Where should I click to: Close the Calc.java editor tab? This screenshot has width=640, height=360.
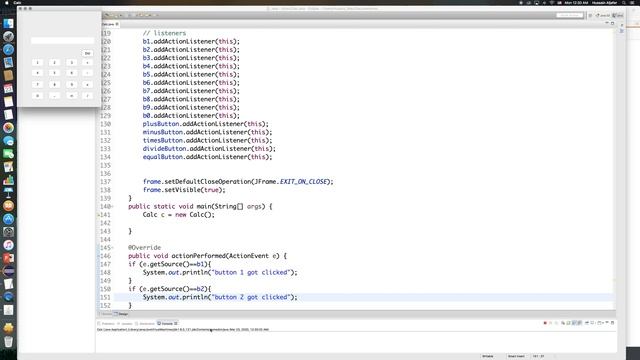pos(117,24)
